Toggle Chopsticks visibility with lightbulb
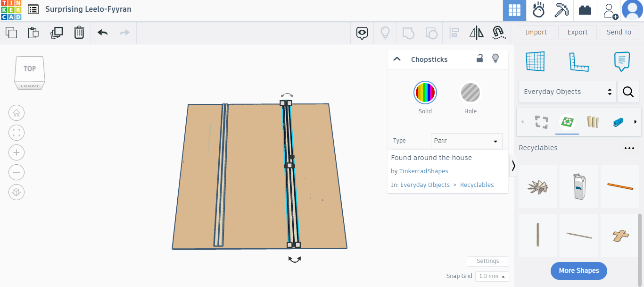The image size is (644, 287). point(495,58)
